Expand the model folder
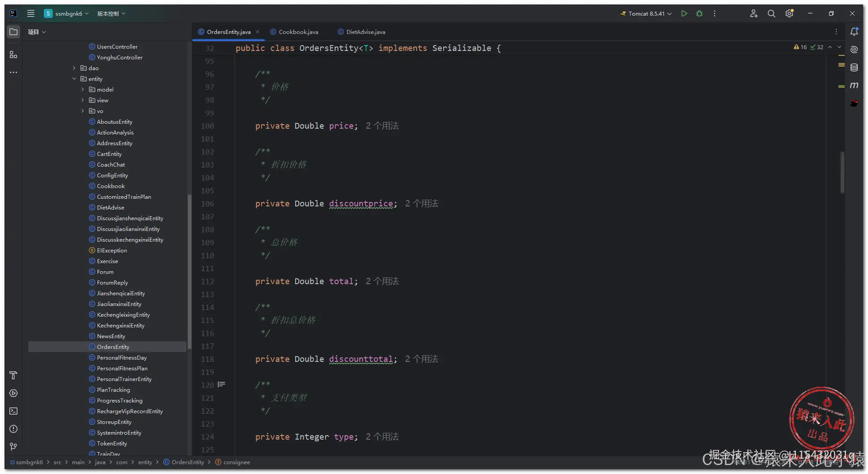The image size is (868, 474). pos(83,89)
